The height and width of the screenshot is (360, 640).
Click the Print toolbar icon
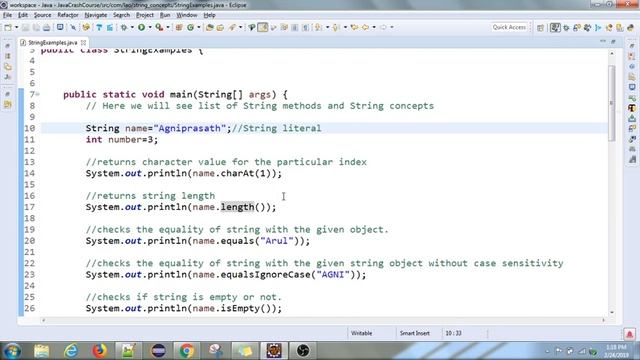pyautogui.click(x=47, y=27)
